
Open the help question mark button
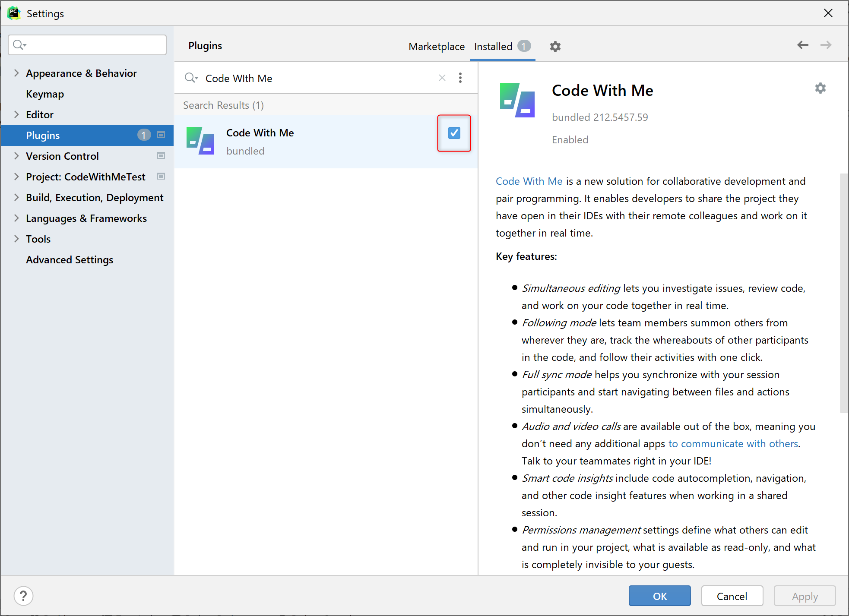point(23,596)
